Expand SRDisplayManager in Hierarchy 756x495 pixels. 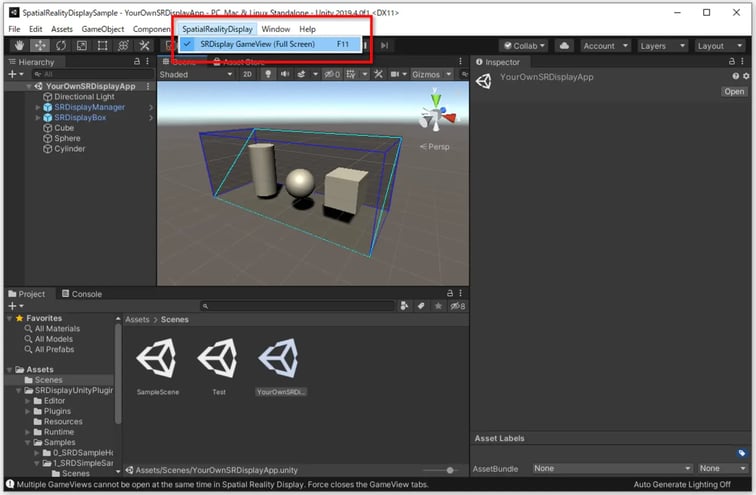38,107
